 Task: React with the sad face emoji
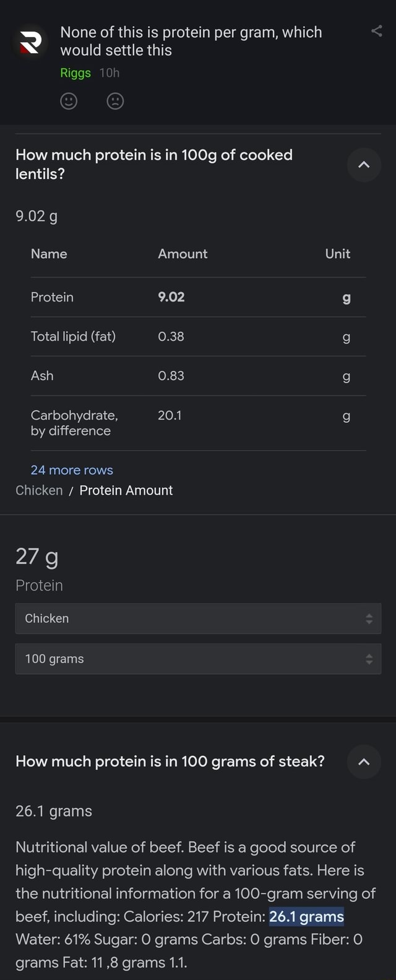point(115,101)
